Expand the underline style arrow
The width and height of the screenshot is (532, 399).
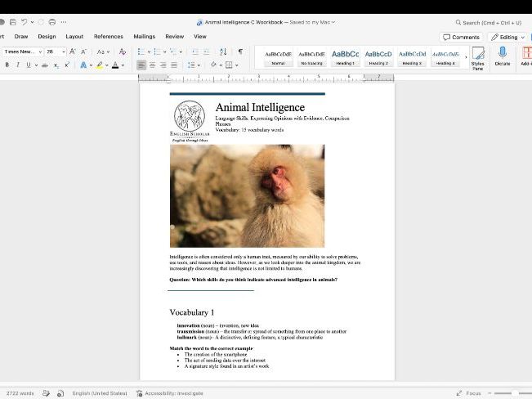click(x=36, y=65)
